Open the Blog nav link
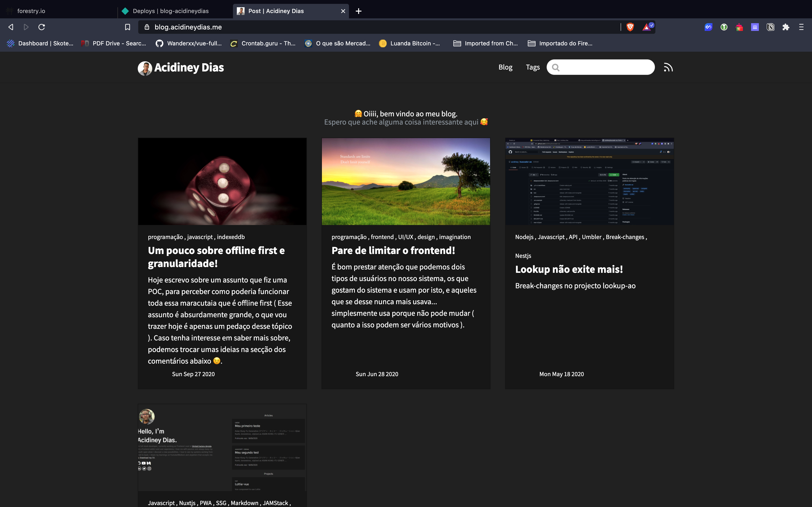This screenshot has height=507, width=812. [x=505, y=67]
